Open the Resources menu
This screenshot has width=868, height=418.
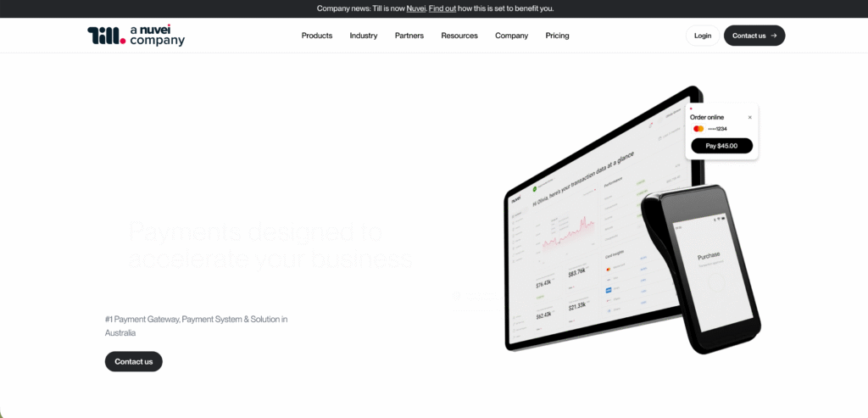459,36
